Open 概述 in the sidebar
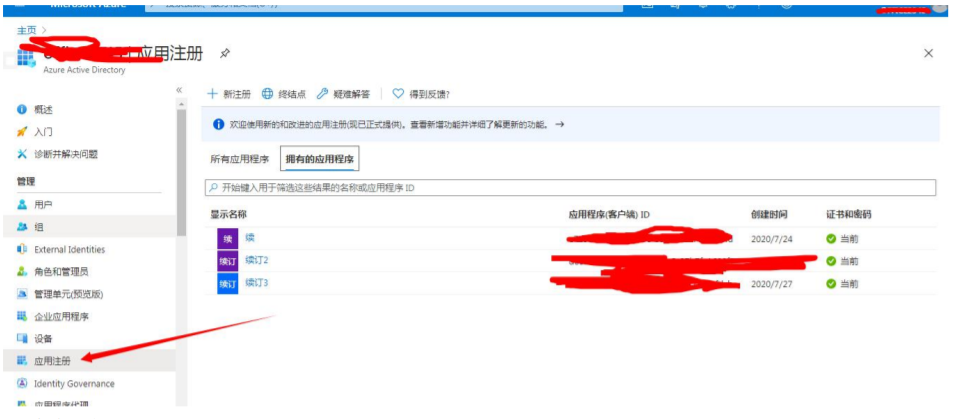This screenshot has width=964, height=419. 43,109
